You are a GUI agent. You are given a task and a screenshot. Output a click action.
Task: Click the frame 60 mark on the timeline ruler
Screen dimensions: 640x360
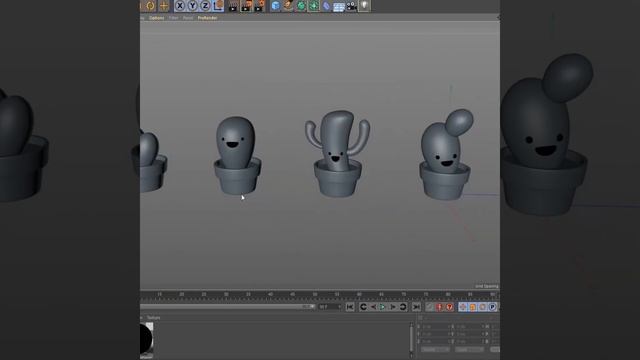coord(359,295)
